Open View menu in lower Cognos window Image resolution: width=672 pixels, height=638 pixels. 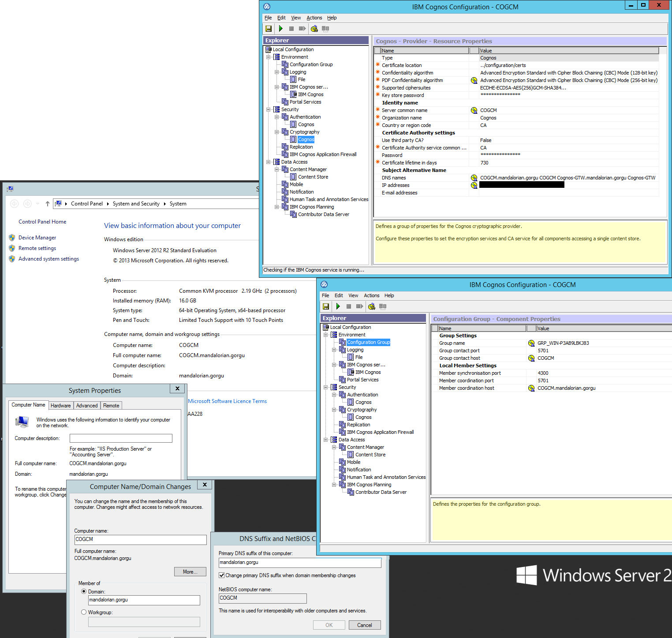pyautogui.click(x=353, y=295)
